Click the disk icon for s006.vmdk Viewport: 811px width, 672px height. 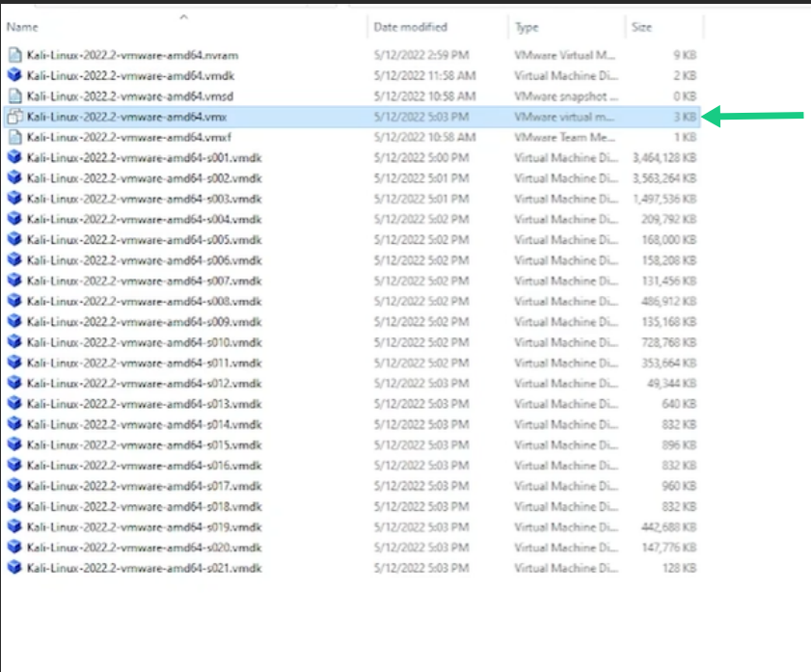click(15, 260)
